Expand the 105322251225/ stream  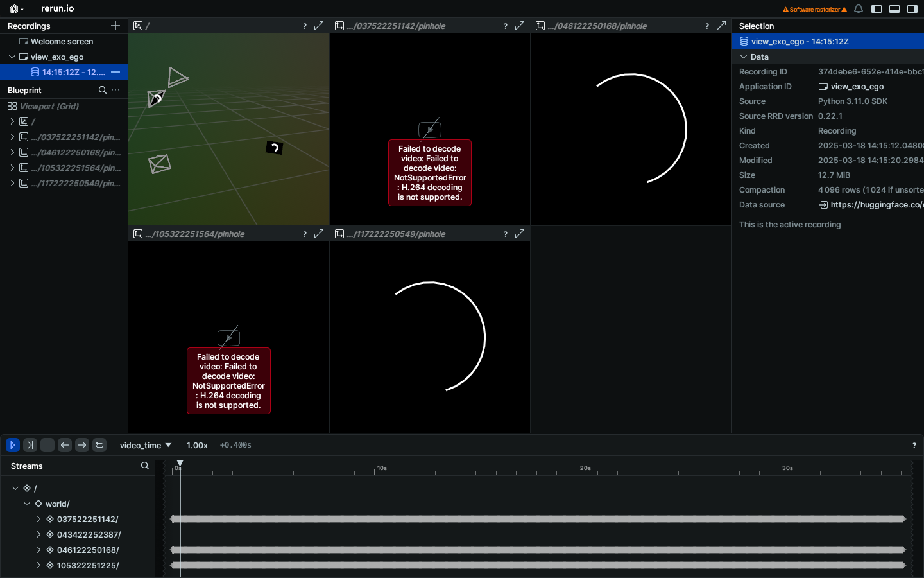tap(38, 565)
